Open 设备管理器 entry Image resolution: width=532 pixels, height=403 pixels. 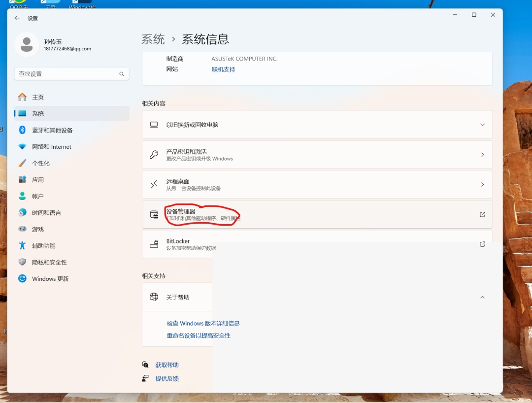click(x=317, y=214)
